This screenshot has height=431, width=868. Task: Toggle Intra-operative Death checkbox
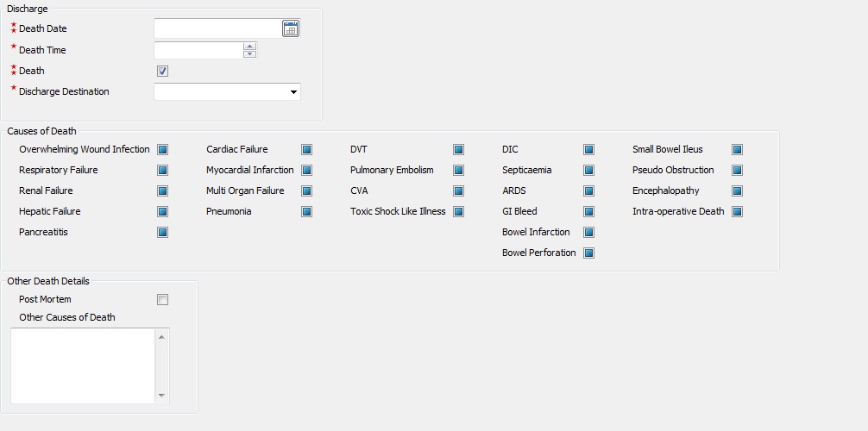(x=737, y=211)
